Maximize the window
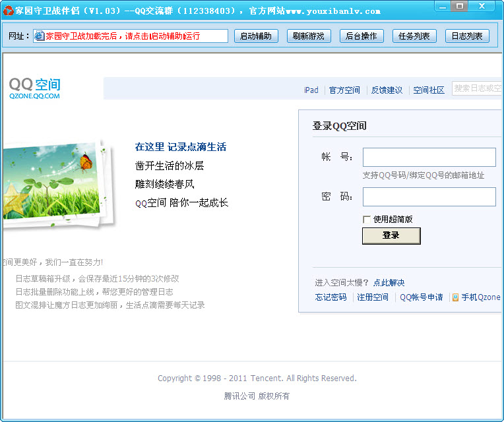Screen dimensions: 504x422 (460, 6)
